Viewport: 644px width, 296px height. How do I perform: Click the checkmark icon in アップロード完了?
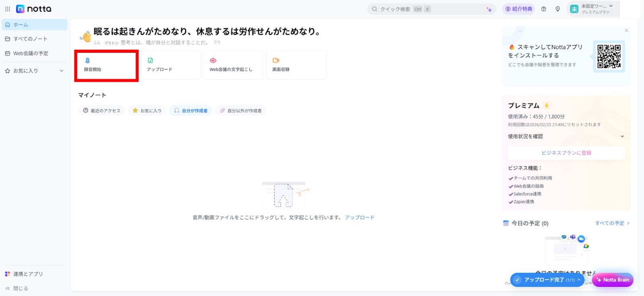point(518,279)
